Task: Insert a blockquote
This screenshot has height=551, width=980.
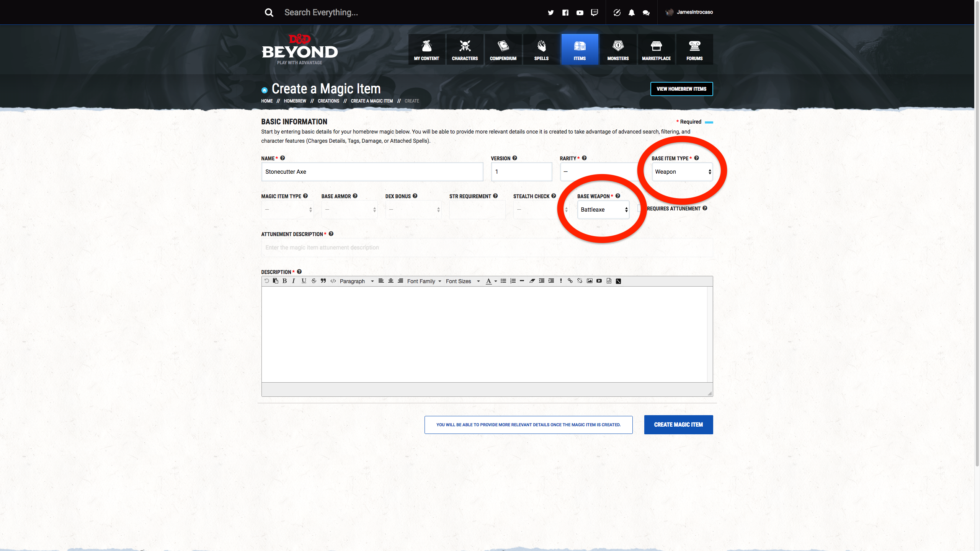Action: (x=323, y=281)
